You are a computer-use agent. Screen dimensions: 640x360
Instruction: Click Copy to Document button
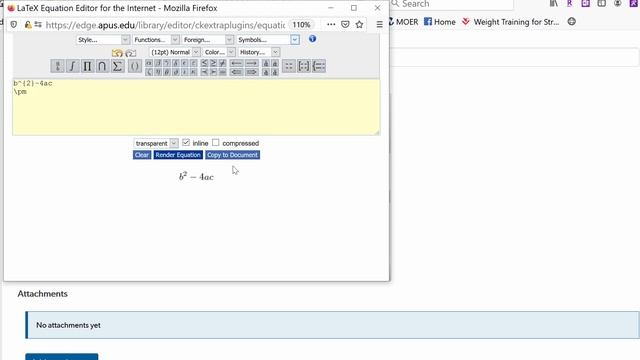(232, 155)
